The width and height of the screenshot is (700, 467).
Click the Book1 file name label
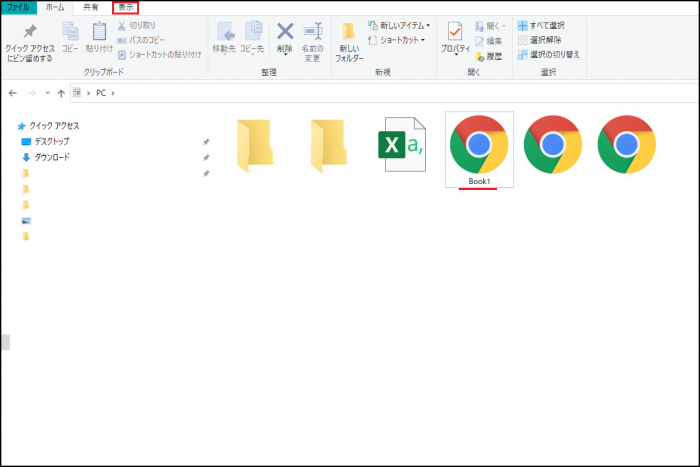pyautogui.click(x=479, y=181)
